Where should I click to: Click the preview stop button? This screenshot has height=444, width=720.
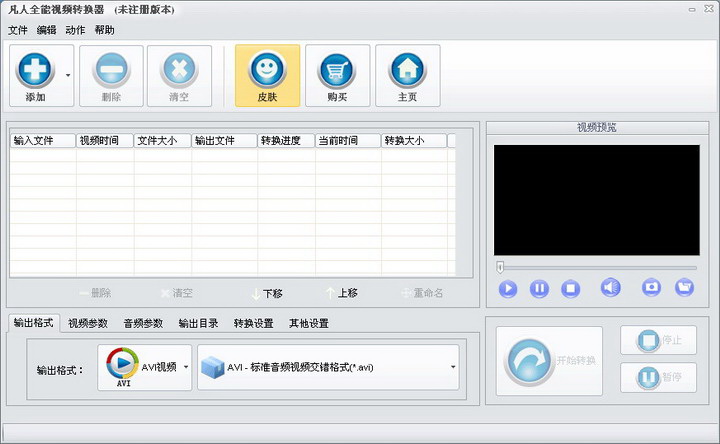click(x=570, y=288)
